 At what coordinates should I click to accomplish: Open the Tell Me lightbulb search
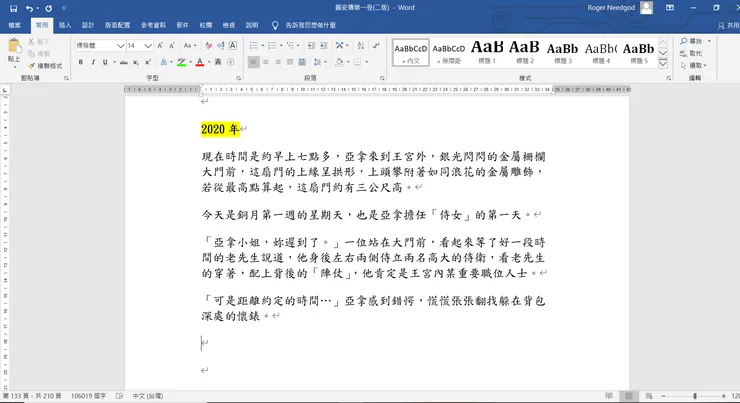click(x=275, y=25)
